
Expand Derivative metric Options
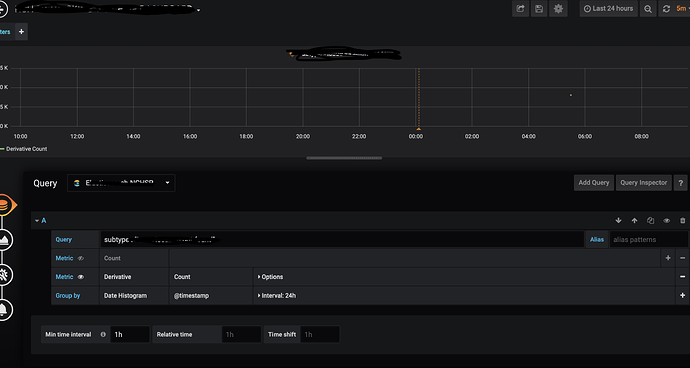[x=270, y=277]
